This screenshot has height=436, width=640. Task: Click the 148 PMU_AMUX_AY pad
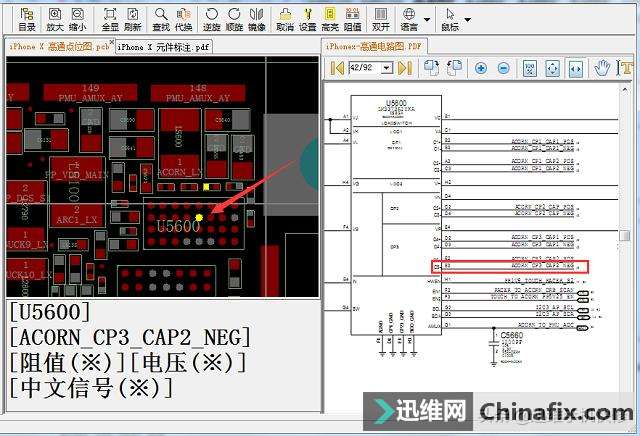(x=198, y=93)
